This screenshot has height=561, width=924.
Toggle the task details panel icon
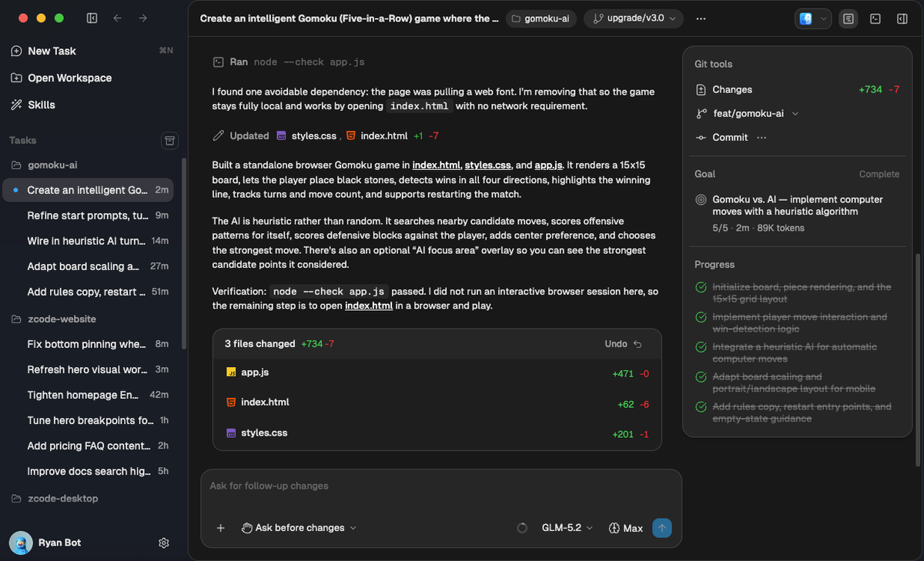pos(848,18)
